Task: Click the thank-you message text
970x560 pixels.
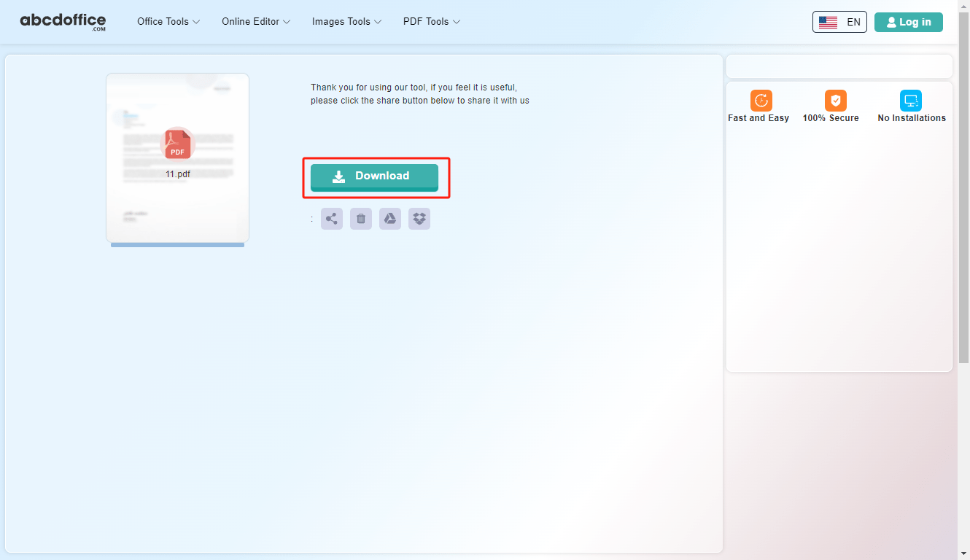Action: click(420, 94)
